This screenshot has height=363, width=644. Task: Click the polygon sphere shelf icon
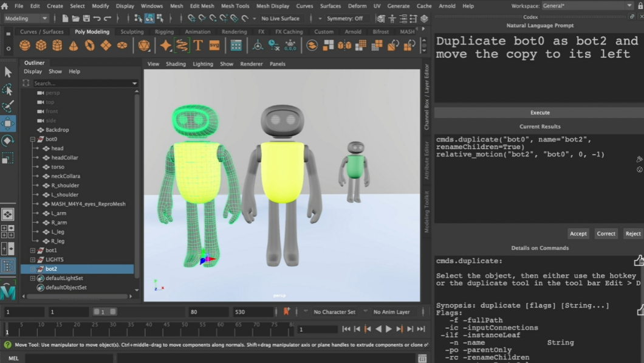click(x=25, y=46)
